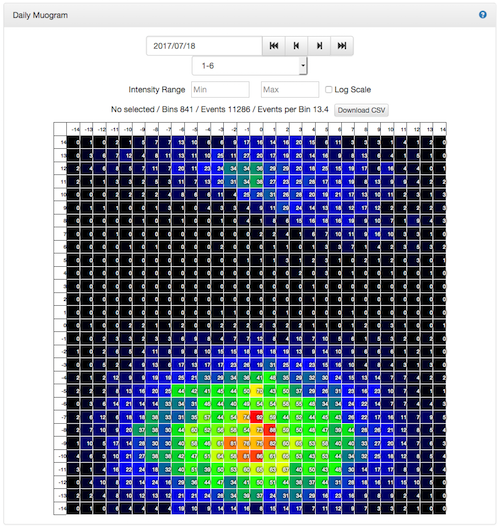Click the row header labeled 14
The height and width of the screenshot is (529, 500).
[x=60, y=142]
